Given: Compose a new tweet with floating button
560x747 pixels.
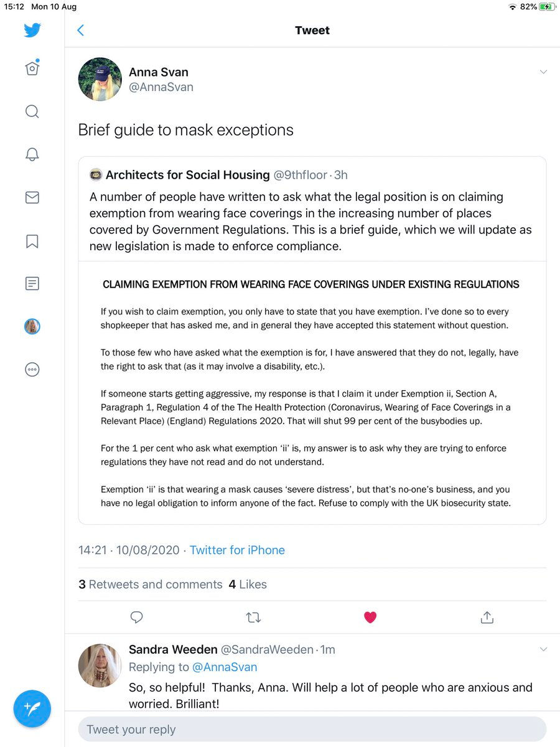Looking at the screenshot, I should pyautogui.click(x=32, y=708).
